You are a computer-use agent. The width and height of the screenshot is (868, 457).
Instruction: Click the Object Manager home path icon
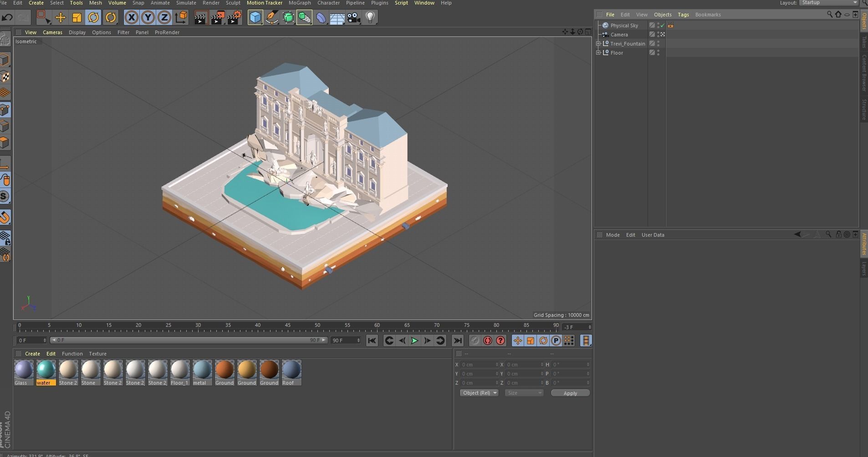[838, 15]
